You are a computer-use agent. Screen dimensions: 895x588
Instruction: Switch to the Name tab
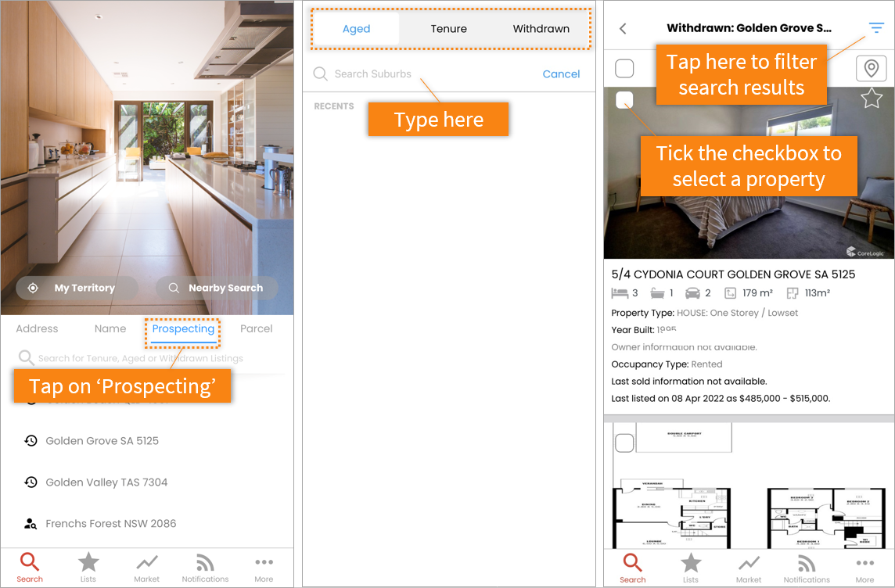(110, 328)
